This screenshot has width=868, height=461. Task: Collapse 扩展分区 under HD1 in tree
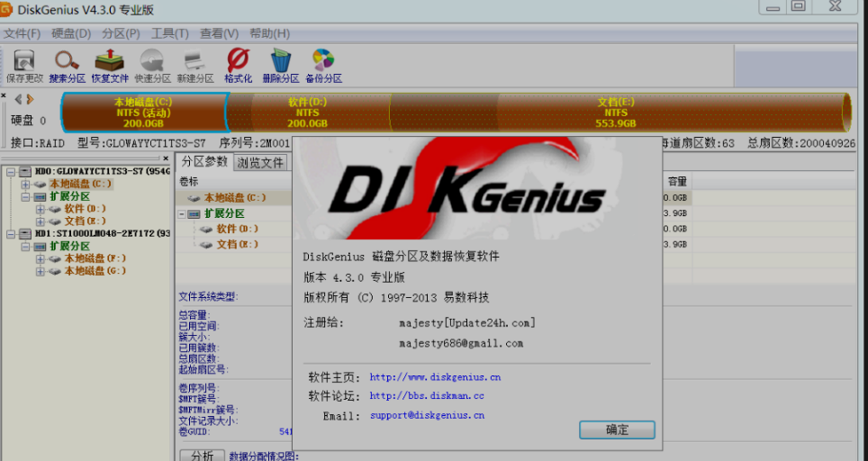pos(25,247)
